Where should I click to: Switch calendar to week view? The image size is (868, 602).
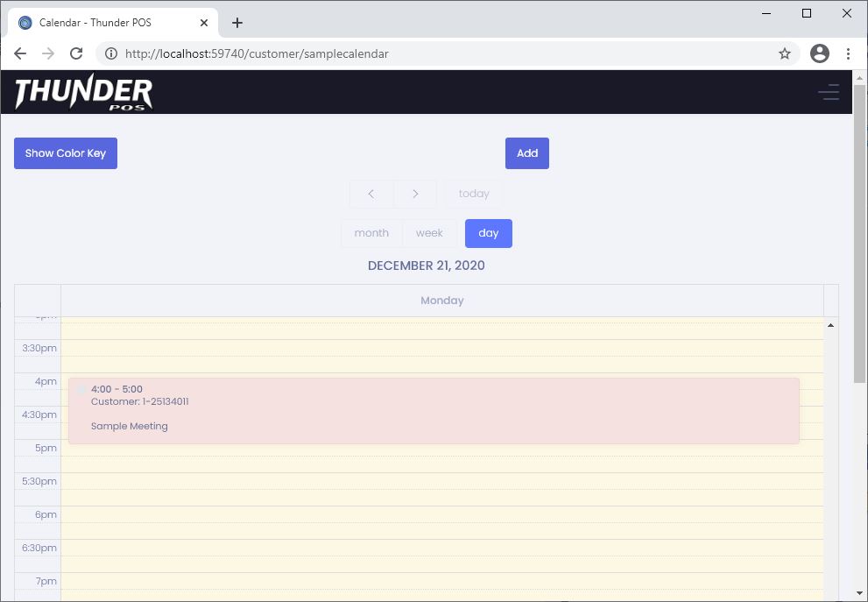(x=429, y=233)
